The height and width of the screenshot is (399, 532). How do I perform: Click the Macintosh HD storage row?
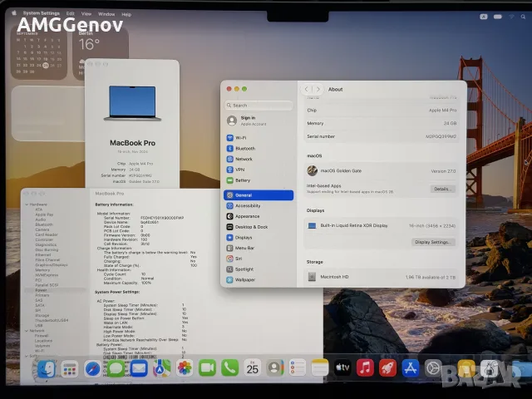point(382,277)
